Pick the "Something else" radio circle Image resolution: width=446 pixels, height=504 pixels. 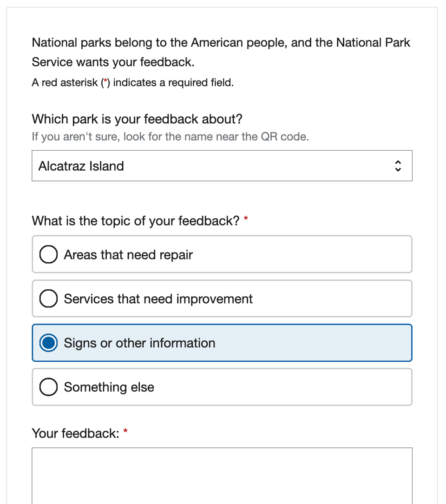pos(48,387)
